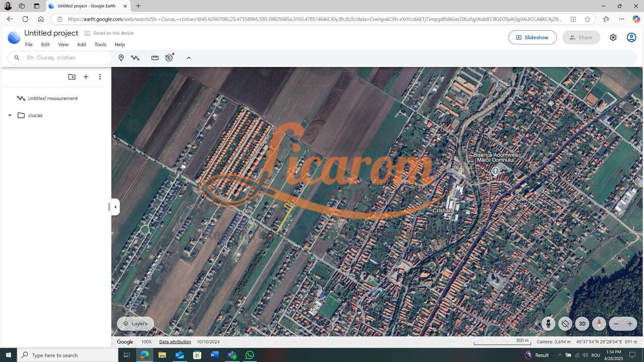Collapse the ciucas folder tree arrow
644x362 pixels.
(x=10, y=115)
